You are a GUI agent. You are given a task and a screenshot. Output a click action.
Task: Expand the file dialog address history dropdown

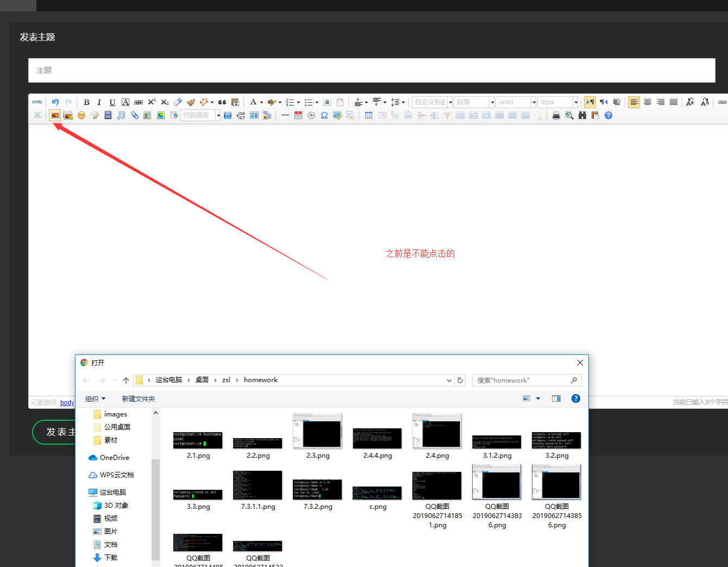[449, 381]
